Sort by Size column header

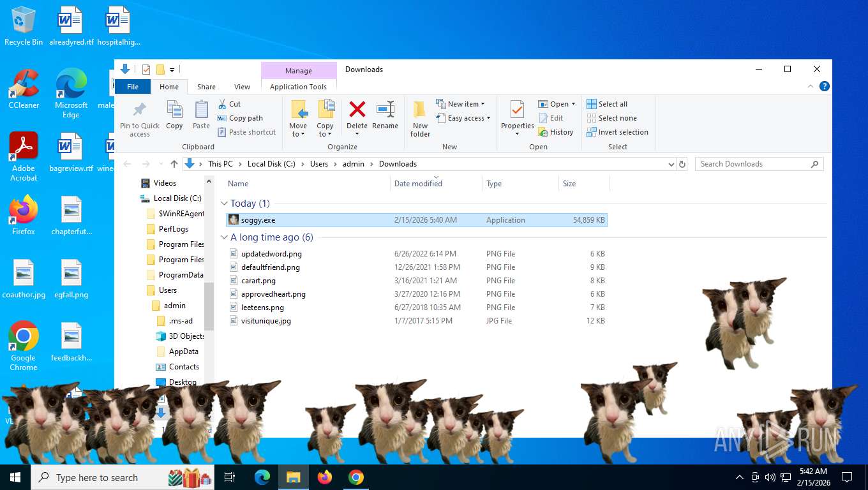pyautogui.click(x=584, y=184)
